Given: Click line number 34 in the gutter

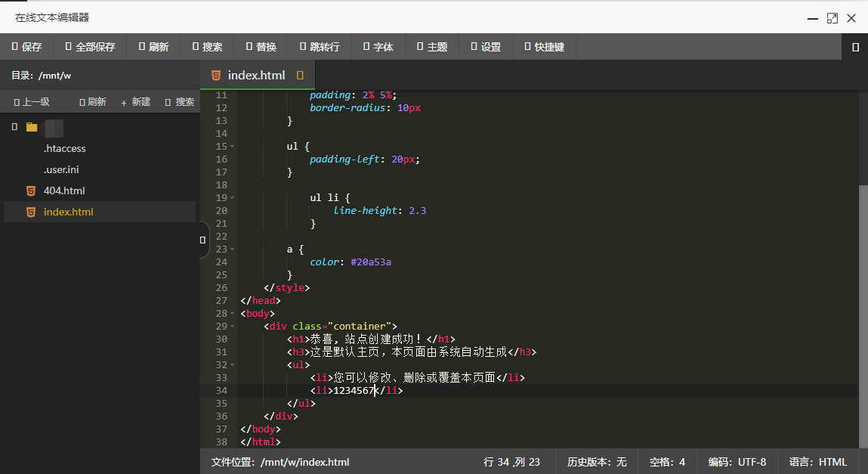Looking at the screenshot, I should point(221,391).
